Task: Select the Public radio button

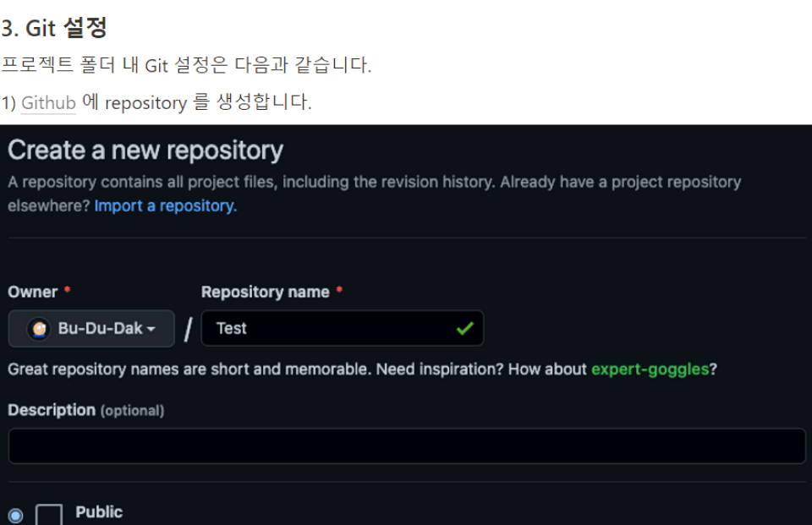Action: tap(15, 516)
